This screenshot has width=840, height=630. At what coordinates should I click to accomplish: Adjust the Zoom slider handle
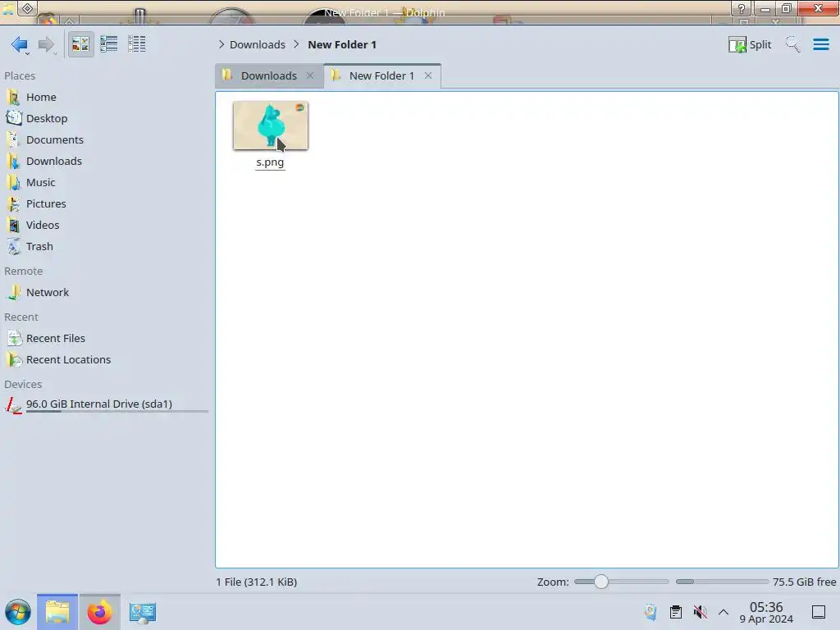point(601,582)
